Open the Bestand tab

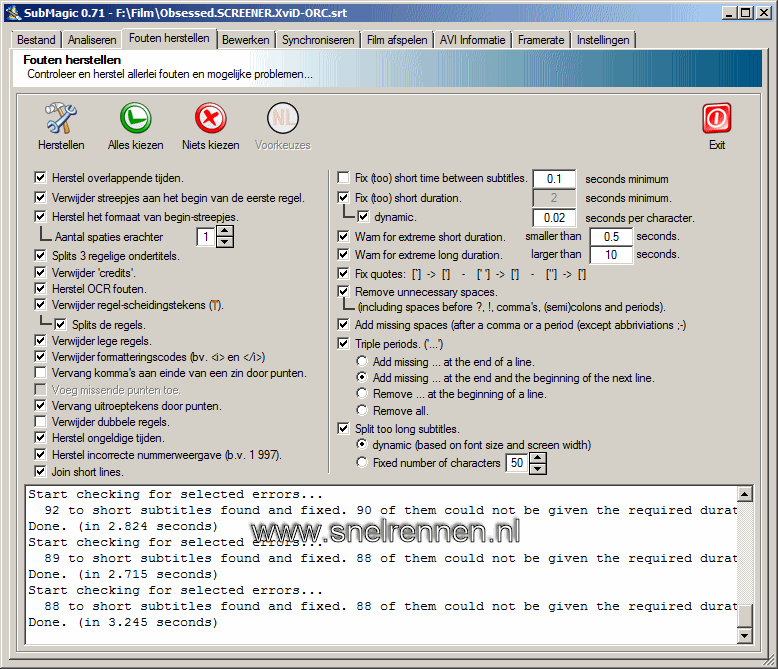pos(36,40)
